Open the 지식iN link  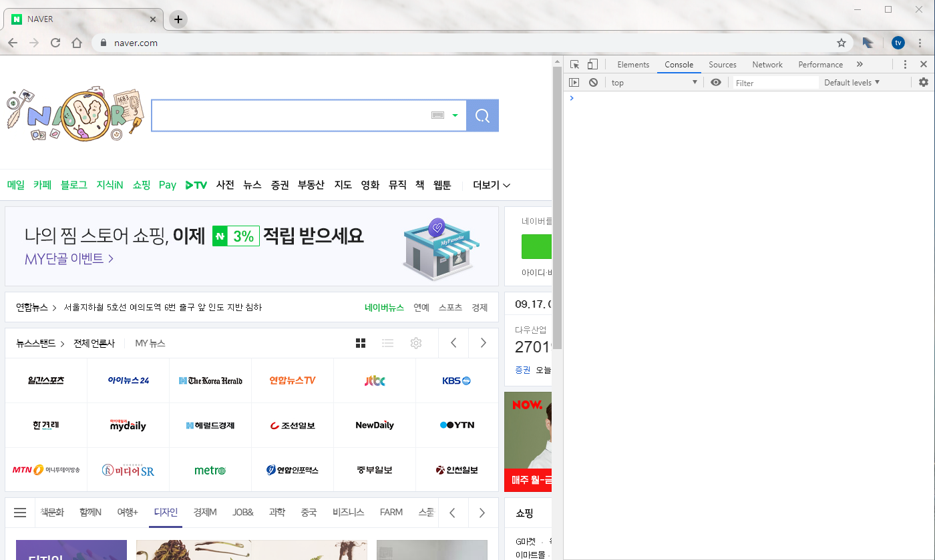pos(110,185)
